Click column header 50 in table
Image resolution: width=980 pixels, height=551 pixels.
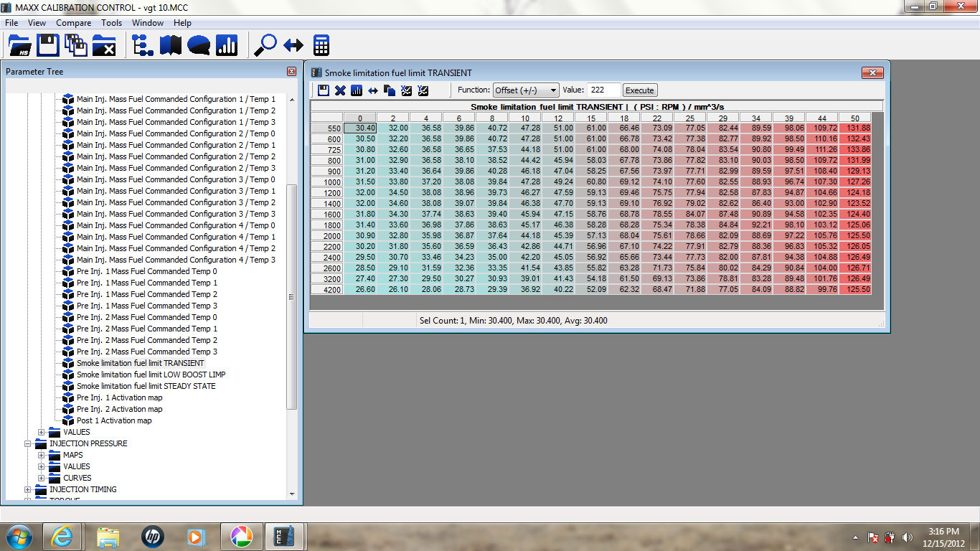pos(855,118)
